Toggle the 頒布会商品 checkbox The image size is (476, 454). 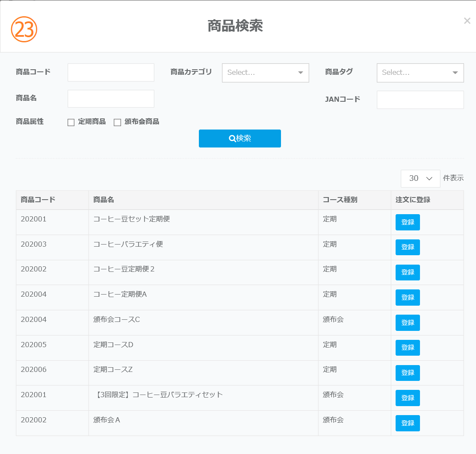tap(117, 123)
